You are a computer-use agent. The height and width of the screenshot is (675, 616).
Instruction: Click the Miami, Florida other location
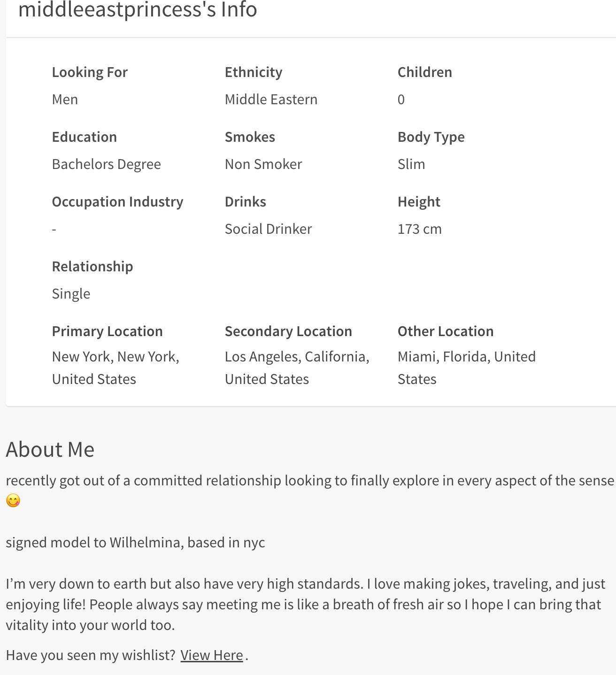[x=467, y=368]
